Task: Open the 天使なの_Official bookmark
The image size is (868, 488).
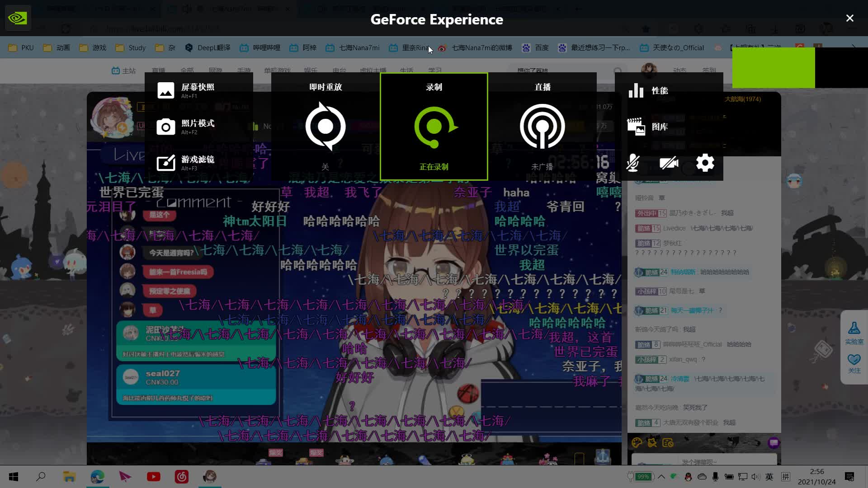Action: pyautogui.click(x=672, y=48)
